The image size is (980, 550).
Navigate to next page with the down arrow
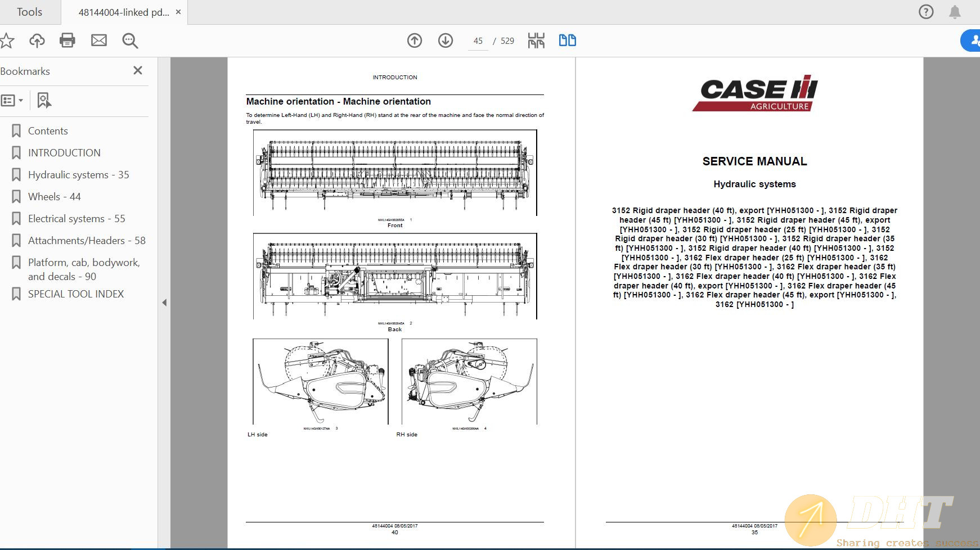point(444,40)
